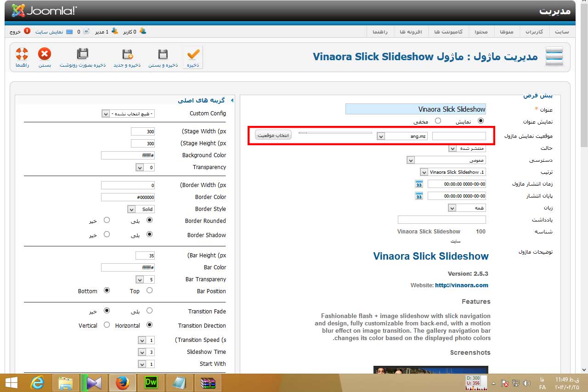The image size is (588, 392).
Task: Open the Slideshow Time dropdown
Action: tap(147, 352)
